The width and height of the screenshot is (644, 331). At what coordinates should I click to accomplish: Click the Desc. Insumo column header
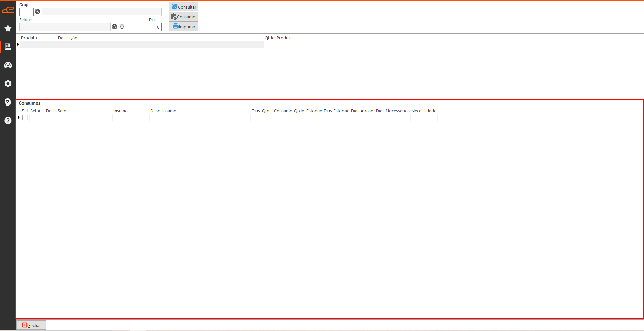(x=163, y=111)
